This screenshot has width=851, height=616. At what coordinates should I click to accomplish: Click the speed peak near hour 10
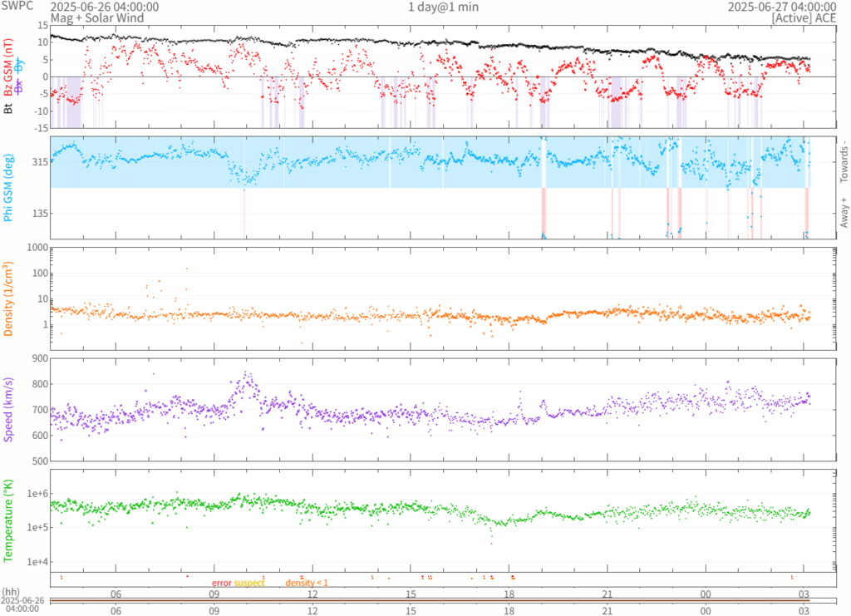(247, 376)
